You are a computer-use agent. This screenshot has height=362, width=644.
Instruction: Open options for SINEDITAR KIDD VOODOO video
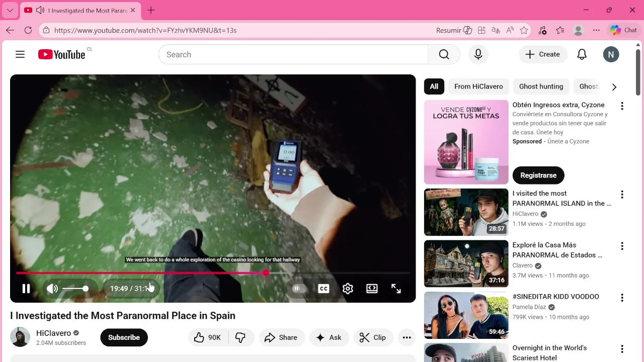[x=622, y=298]
